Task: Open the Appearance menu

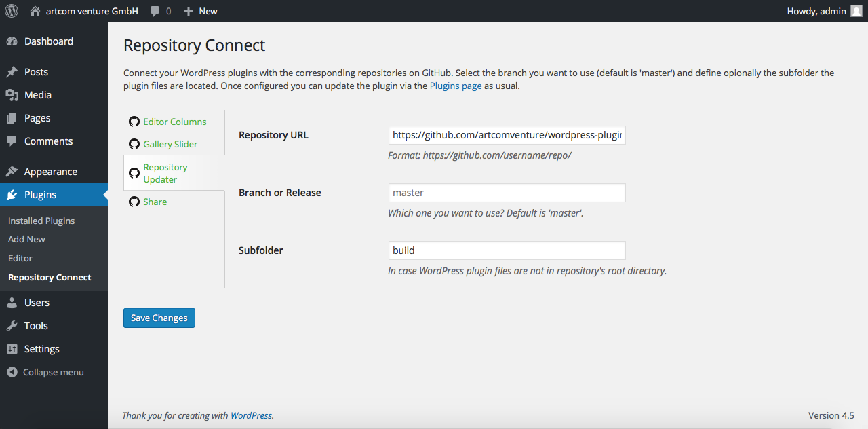Action: coord(54,172)
